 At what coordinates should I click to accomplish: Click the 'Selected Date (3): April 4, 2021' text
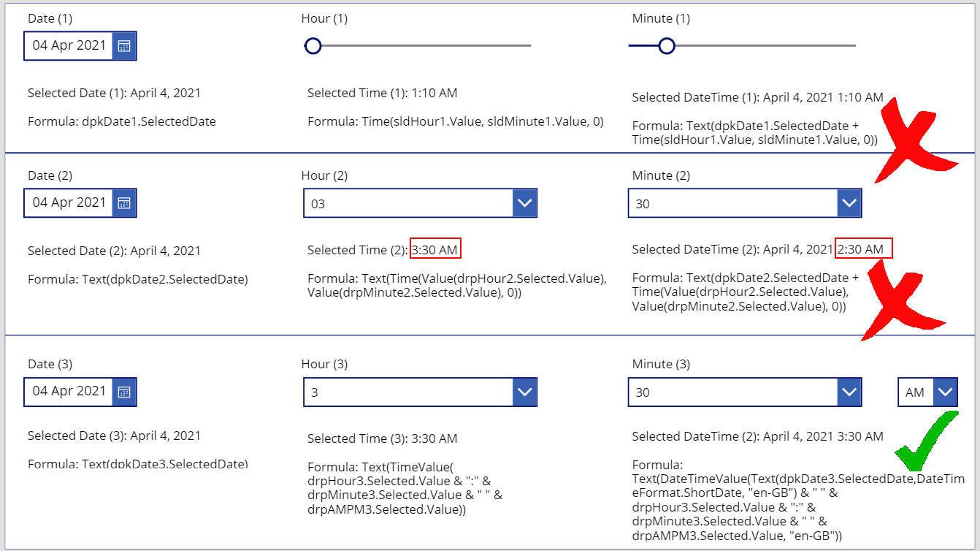click(115, 436)
